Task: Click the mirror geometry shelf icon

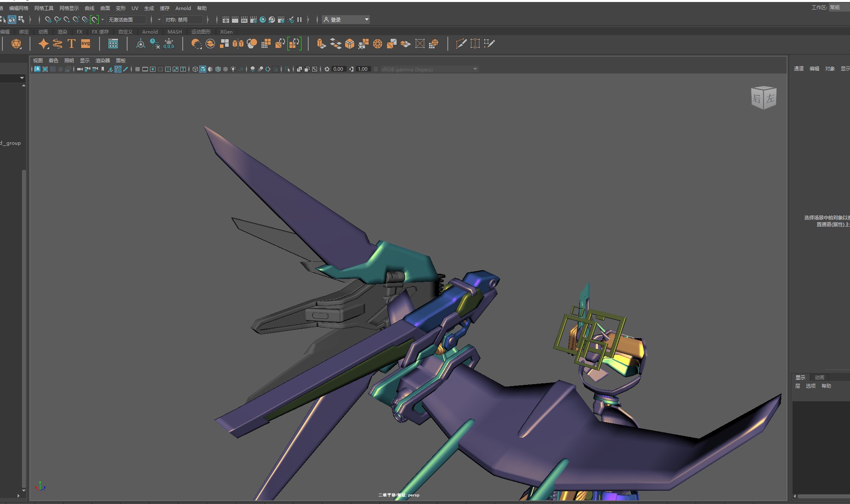Action: coord(238,44)
